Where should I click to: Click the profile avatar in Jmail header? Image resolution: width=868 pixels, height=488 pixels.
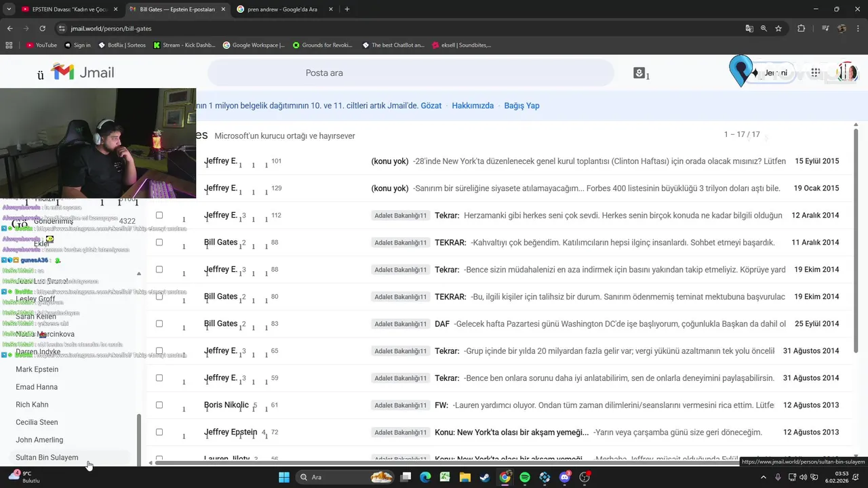pyautogui.click(x=847, y=73)
